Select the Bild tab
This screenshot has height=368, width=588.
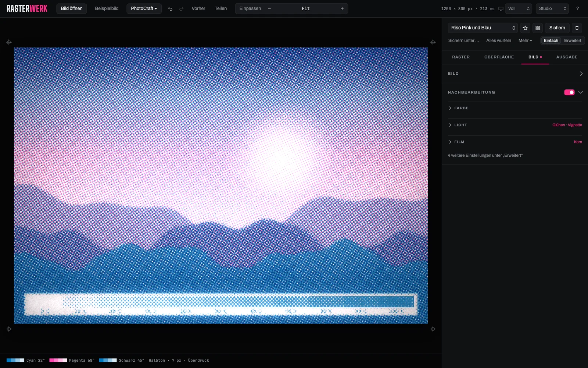point(535,57)
